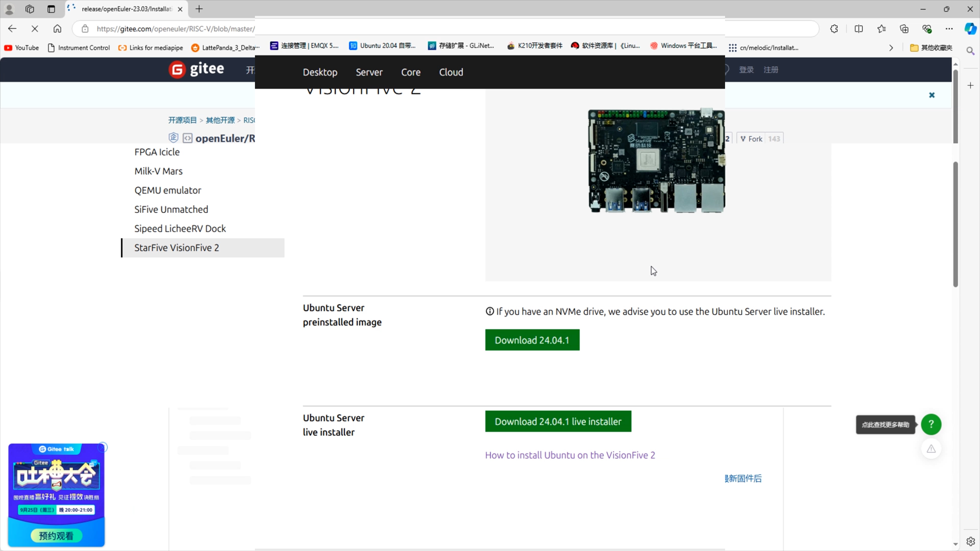This screenshot has height=551, width=980.
Task: Open the tab actions menu button
Action: (51, 9)
